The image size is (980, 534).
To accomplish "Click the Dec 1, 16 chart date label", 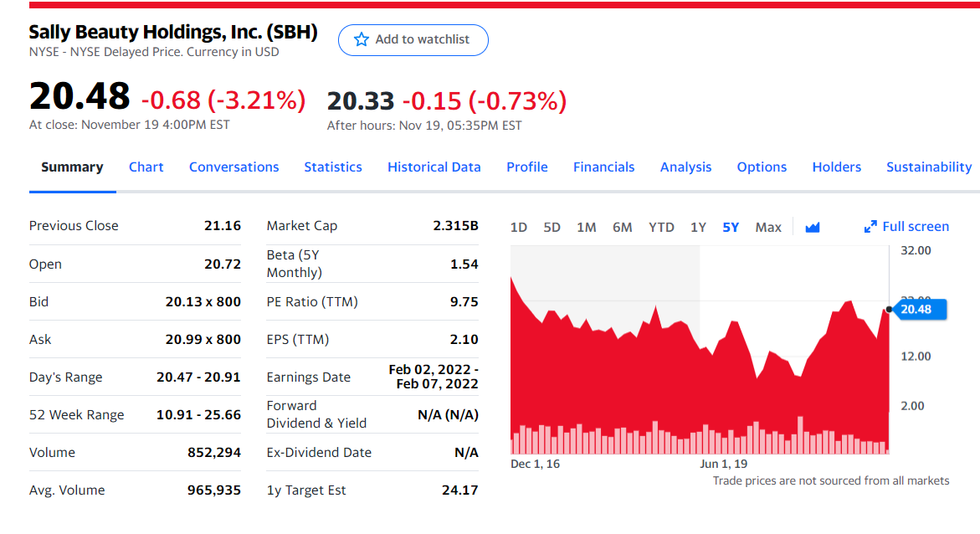I will pos(535,464).
